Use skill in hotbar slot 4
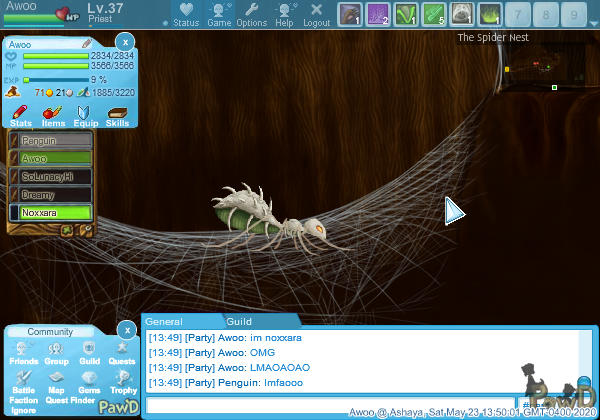Viewport: 600px width, 420px height. click(x=434, y=14)
